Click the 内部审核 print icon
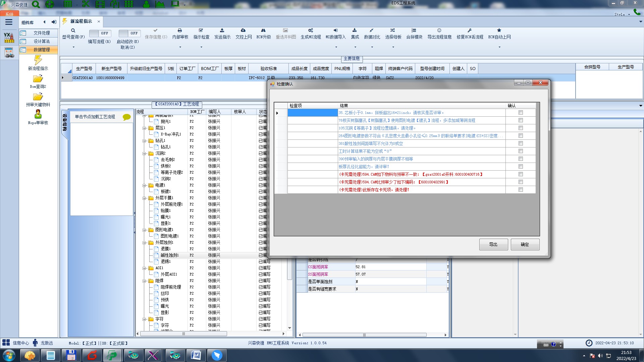 pos(180,31)
